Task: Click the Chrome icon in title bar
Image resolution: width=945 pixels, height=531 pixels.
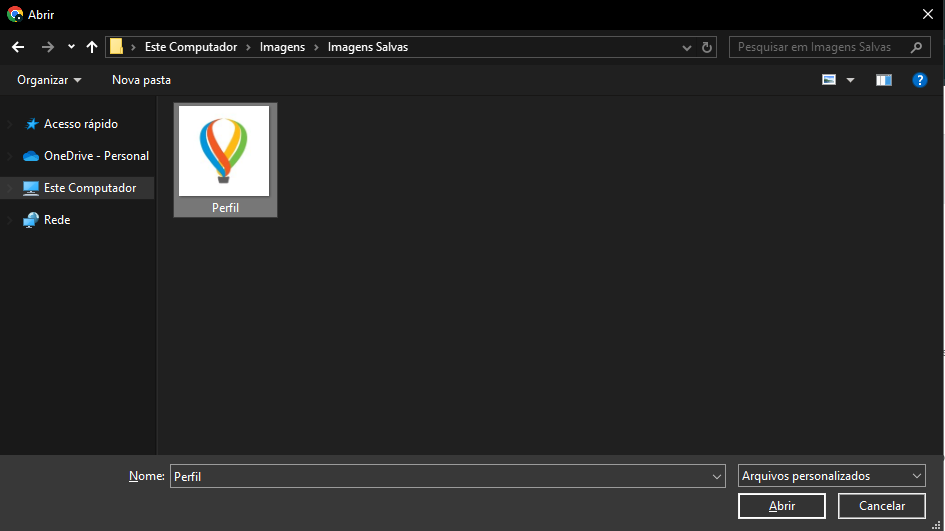Action: pyautogui.click(x=15, y=14)
